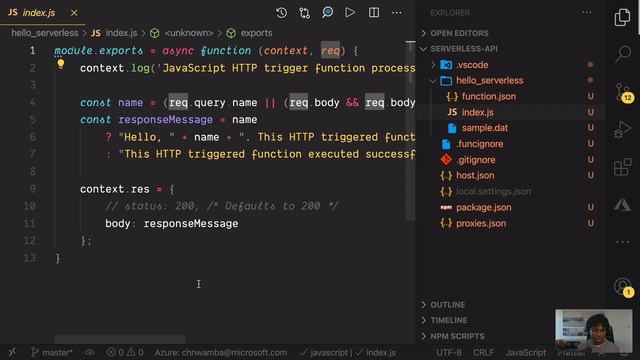This screenshot has height=360, width=640.
Task: Expand the NPM Scripts section
Action: [x=457, y=336]
